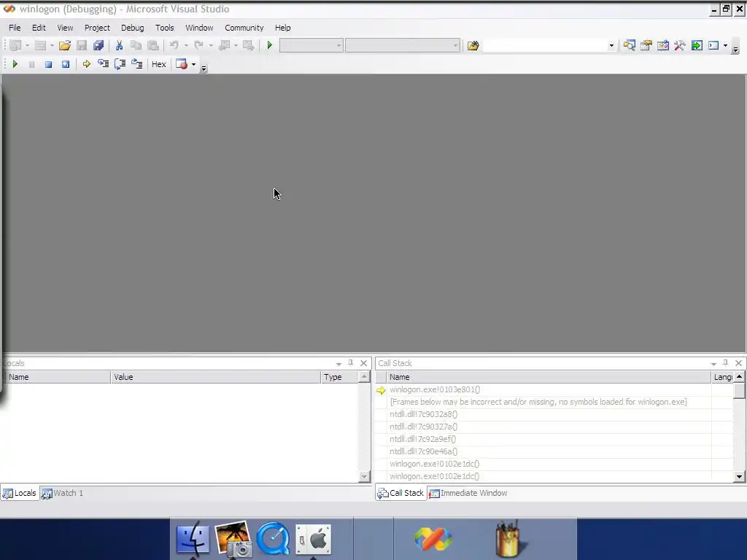Open the Tools menu
This screenshot has width=747, height=560.
click(x=165, y=28)
